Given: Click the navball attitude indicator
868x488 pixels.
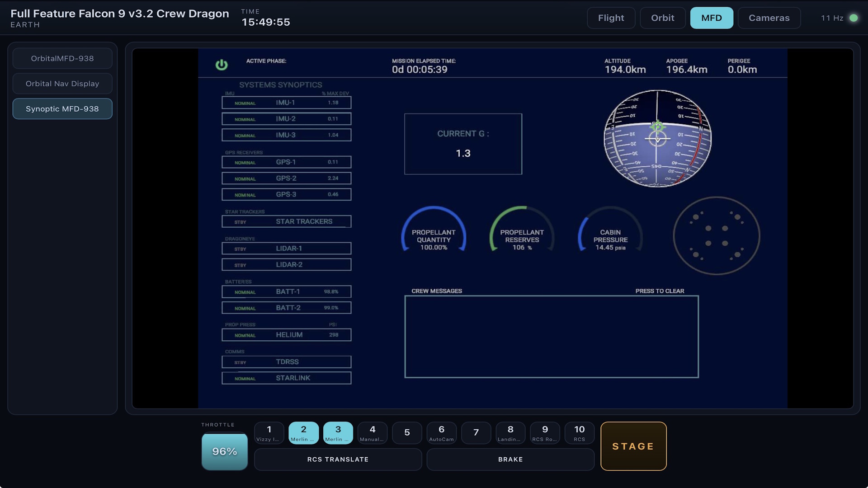Looking at the screenshot, I should coord(658,139).
